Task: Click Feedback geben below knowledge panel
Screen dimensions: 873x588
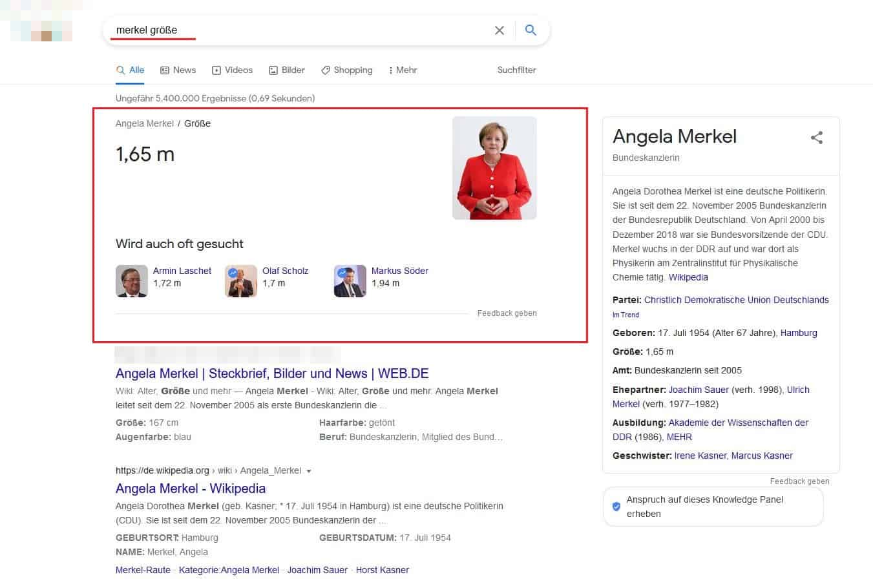Action: (x=799, y=481)
